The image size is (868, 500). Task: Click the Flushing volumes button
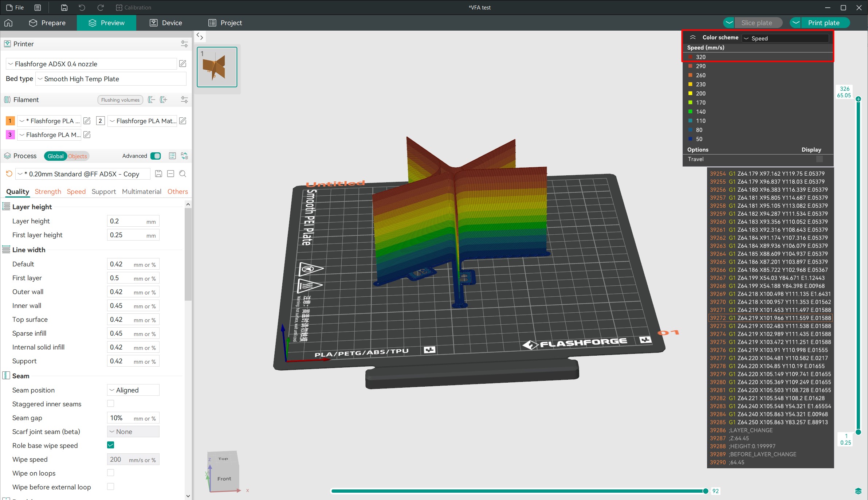[120, 100]
